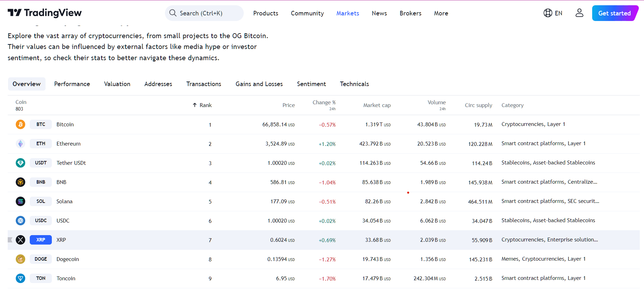Click the BNB ticker badge
Image resolution: width=644 pixels, height=289 pixels.
coord(41,182)
